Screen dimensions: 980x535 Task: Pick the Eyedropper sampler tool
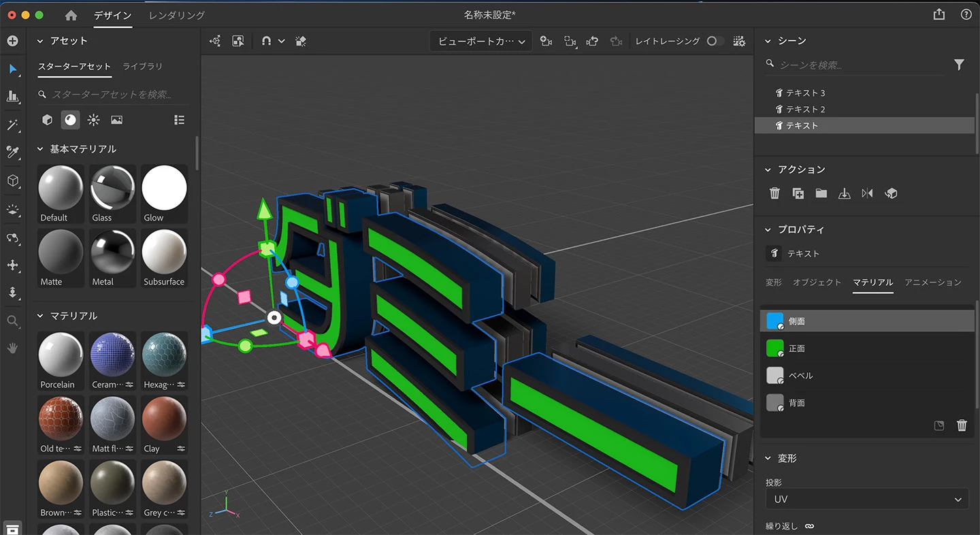pos(12,152)
